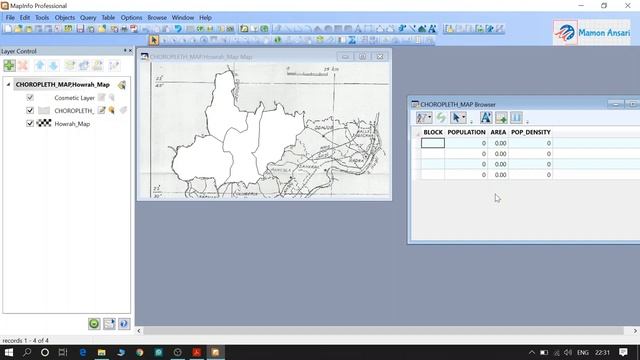Click the BLOCK column header
This screenshot has width=640, height=360.
click(x=433, y=132)
